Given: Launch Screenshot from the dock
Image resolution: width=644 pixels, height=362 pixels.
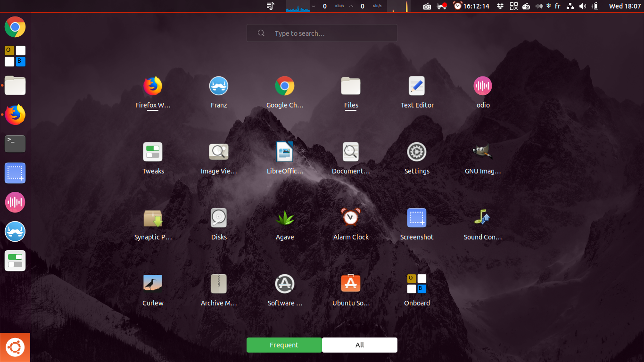Looking at the screenshot, I should (15, 173).
